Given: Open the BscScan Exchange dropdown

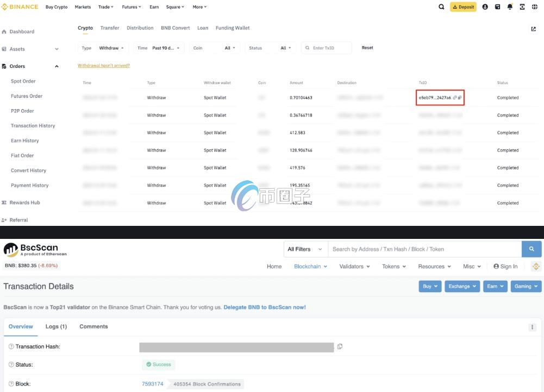Looking at the screenshot, I should (x=462, y=286).
